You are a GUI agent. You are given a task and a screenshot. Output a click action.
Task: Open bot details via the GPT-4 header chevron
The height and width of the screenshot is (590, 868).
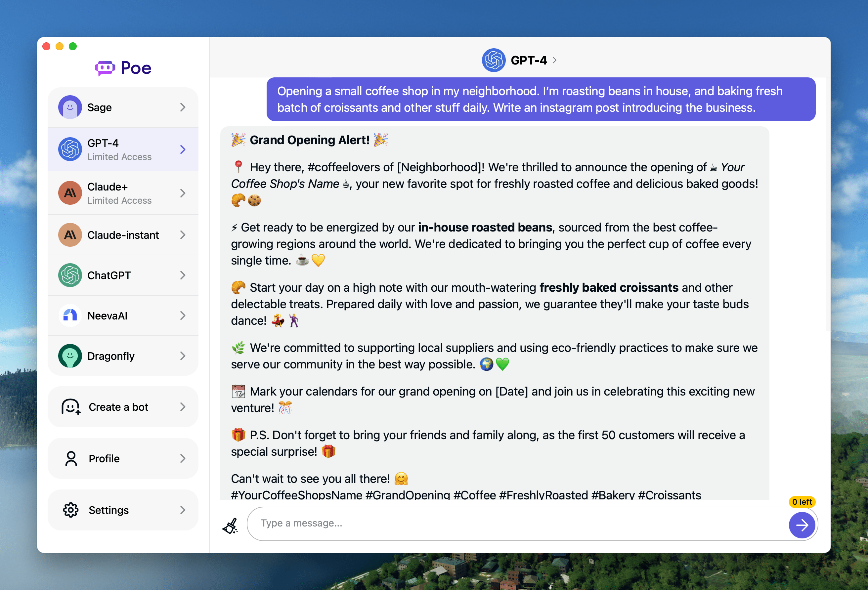pos(555,60)
